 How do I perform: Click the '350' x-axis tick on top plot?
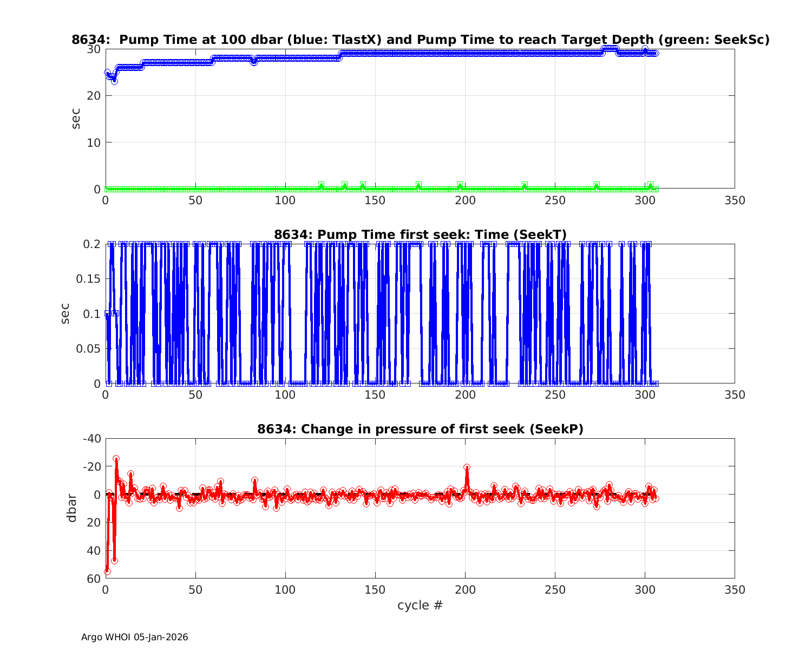735,200
